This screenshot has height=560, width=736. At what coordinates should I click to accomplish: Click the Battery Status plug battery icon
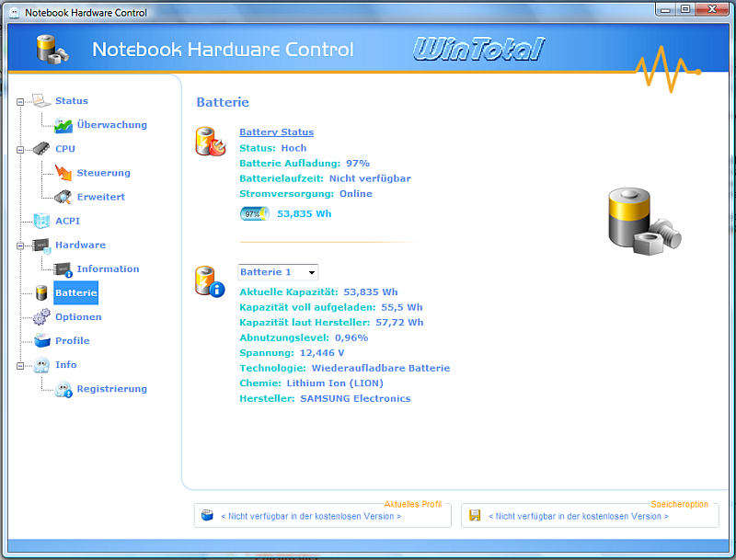point(211,142)
